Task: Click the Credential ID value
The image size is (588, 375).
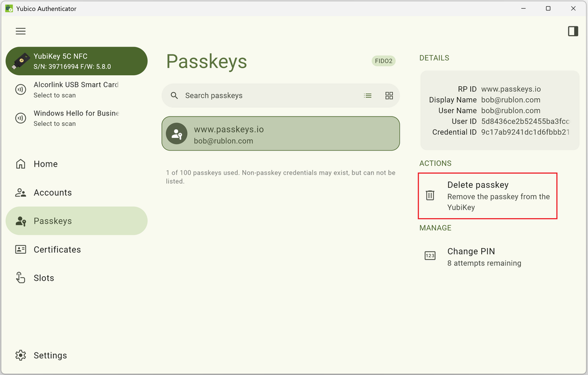Action: coord(525,132)
